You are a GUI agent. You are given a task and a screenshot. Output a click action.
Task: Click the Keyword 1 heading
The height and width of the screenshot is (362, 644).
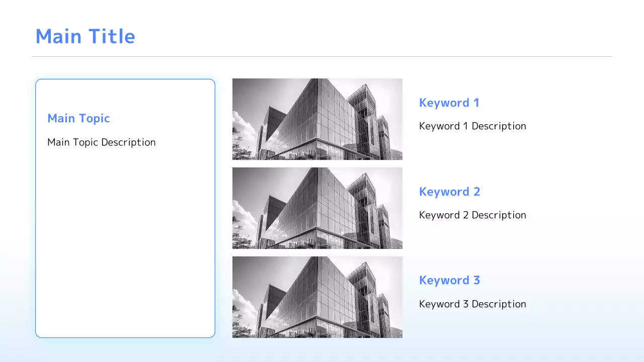(x=449, y=103)
